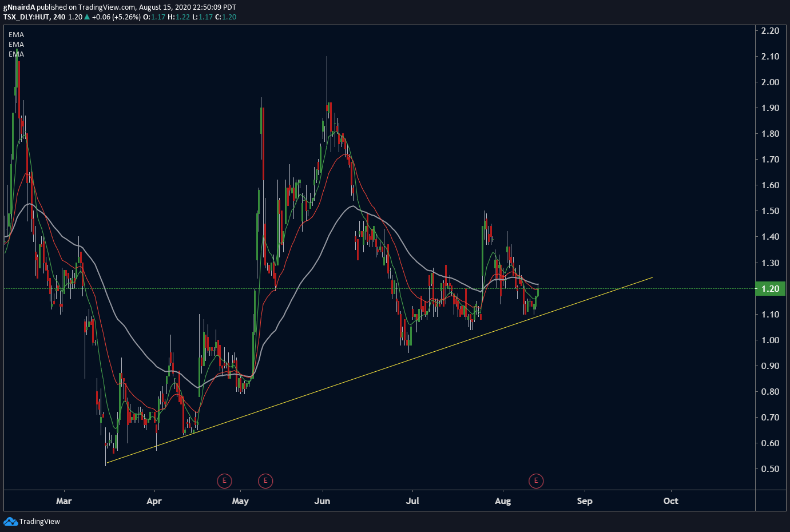The height and width of the screenshot is (532, 790).
Task: Open the TradingView text link at the bottom
Action: coord(39,521)
